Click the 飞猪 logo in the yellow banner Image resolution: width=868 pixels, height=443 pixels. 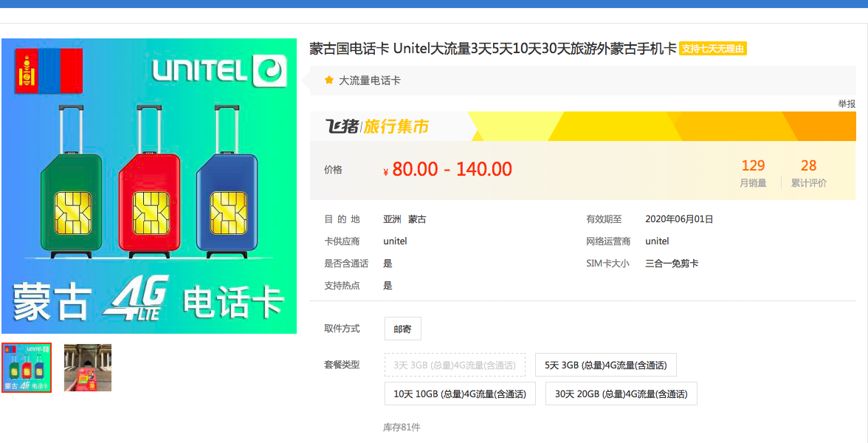[342, 126]
